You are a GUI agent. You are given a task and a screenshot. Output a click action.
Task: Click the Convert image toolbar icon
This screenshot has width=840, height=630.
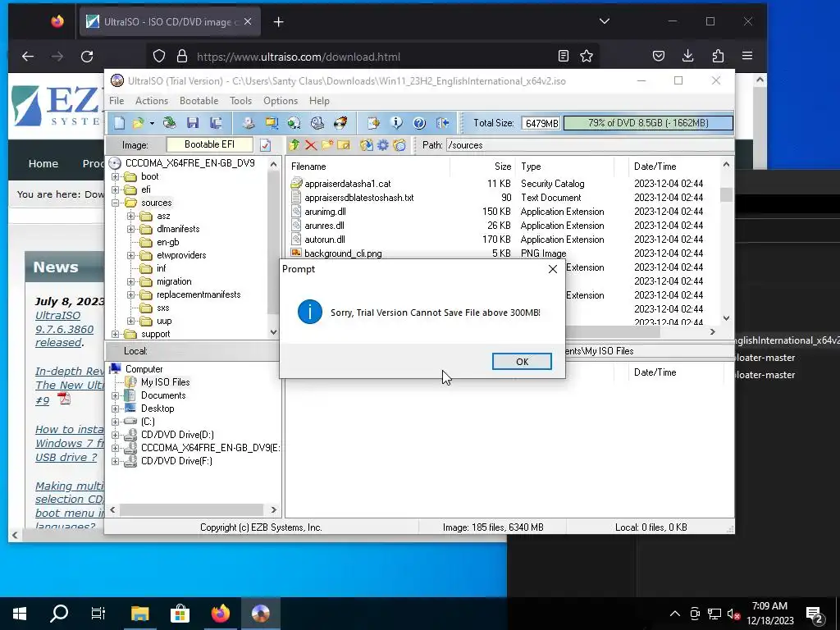(x=294, y=123)
